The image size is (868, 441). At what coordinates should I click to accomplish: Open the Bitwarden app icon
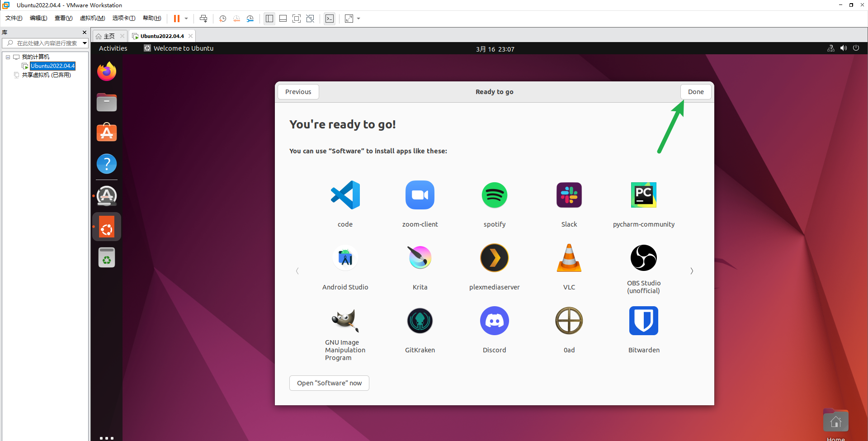[x=644, y=321]
